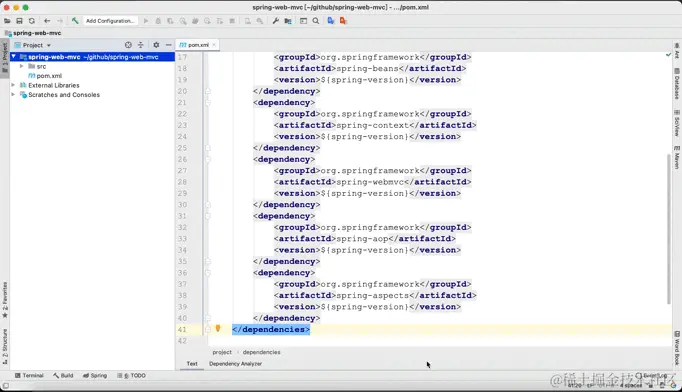Screen dimensions: 682x392
Task: Switch to the Text bottom editor tab
Action: coord(192,364)
